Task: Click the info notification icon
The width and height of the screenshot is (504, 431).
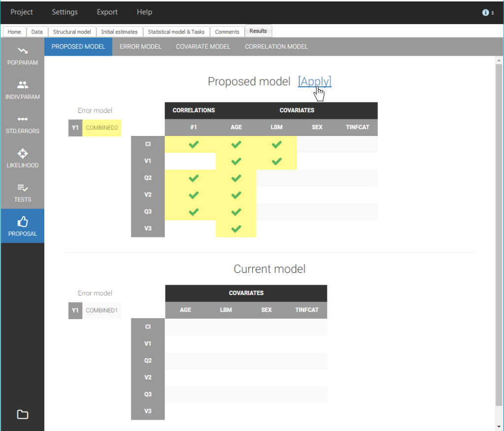Action: point(486,12)
